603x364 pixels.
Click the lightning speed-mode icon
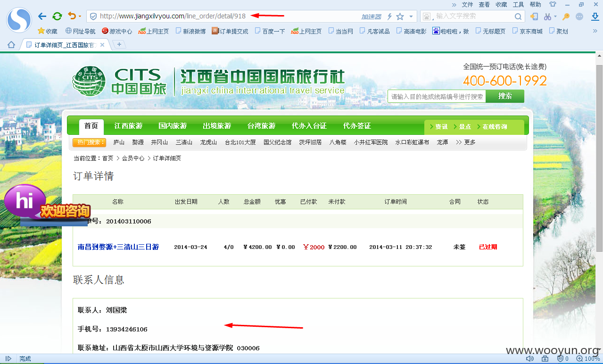pyautogui.click(x=389, y=17)
